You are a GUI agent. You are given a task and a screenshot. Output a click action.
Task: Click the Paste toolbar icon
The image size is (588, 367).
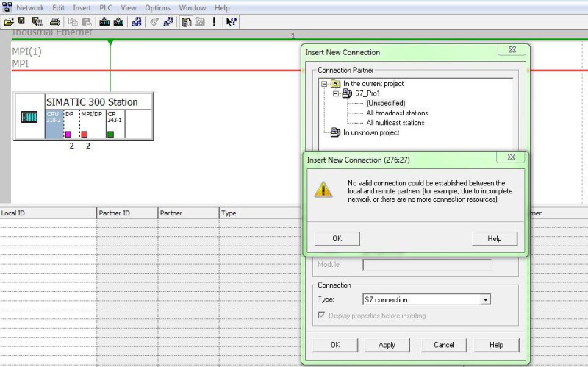pos(87,22)
